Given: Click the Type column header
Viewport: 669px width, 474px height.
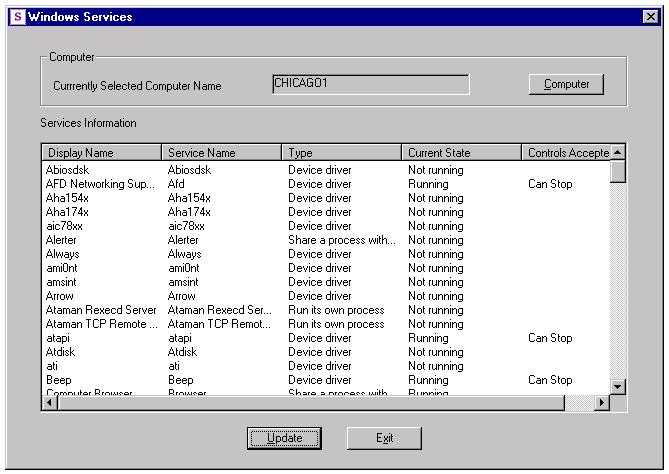Looking at the screenshot, I should (x=341, y=152).
